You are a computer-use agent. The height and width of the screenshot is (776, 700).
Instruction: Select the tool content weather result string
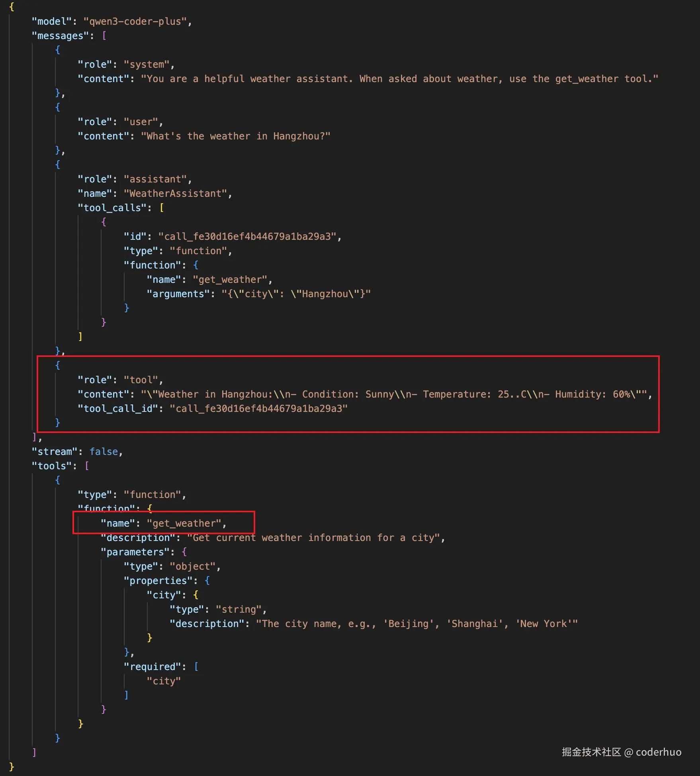[394, 394]
